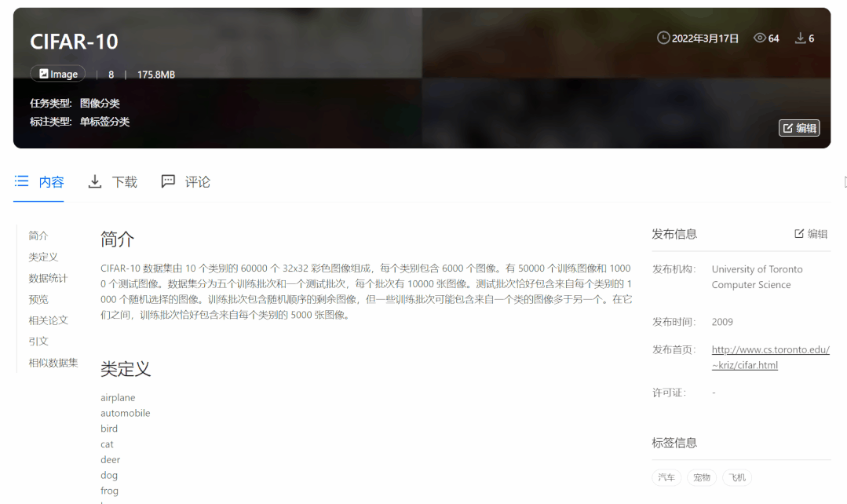Click the view count 64
The image size is (847, 504).
[x=773, y=38]
